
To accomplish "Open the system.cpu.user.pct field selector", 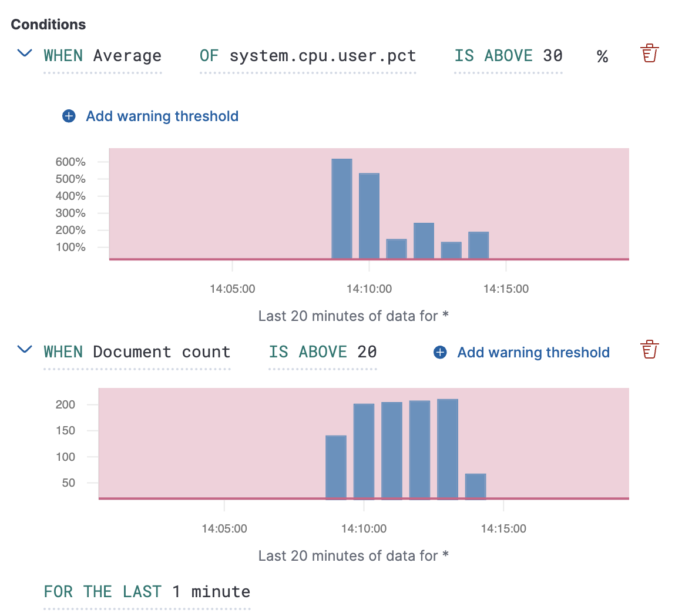I will 323,56.
